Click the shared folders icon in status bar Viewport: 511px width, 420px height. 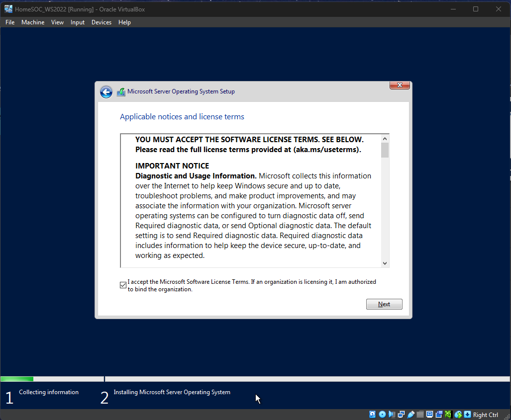pyautogui.click(x=420, y=415)
